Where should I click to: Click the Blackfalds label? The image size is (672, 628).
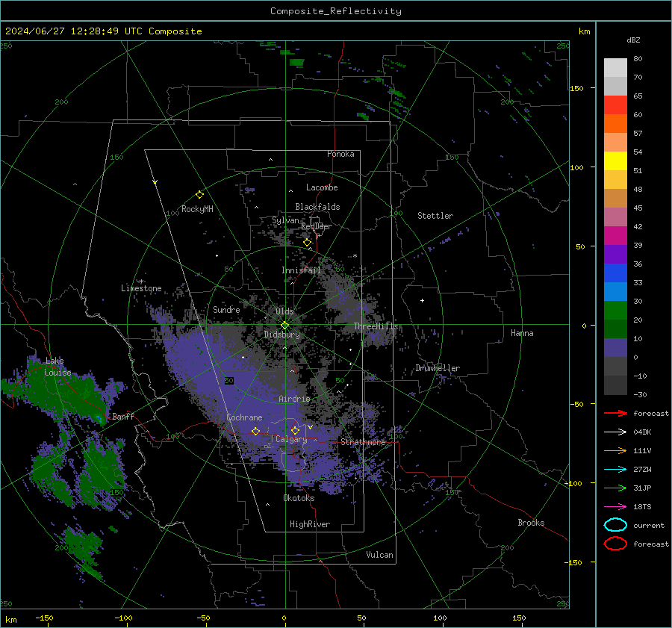pos(317,207)
